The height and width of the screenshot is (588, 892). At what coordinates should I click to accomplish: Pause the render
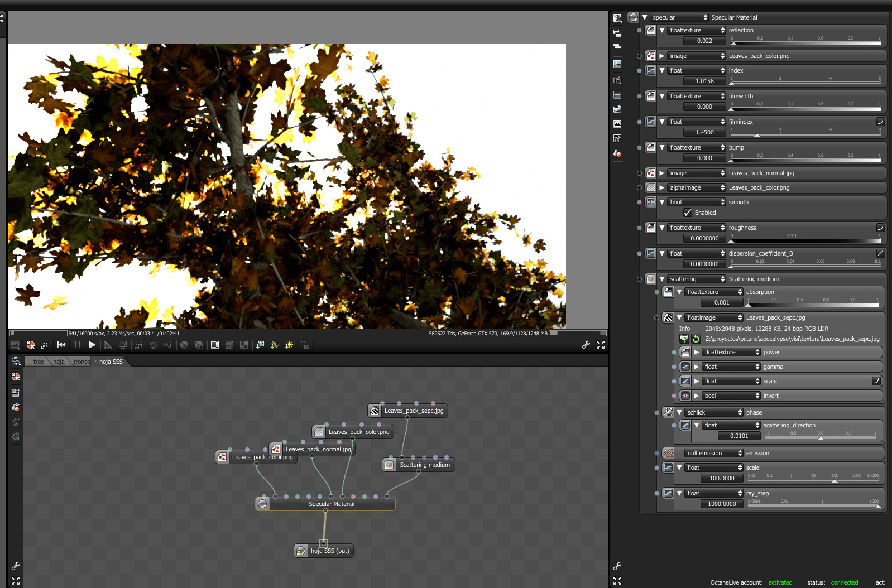click(x=77, y=345)
